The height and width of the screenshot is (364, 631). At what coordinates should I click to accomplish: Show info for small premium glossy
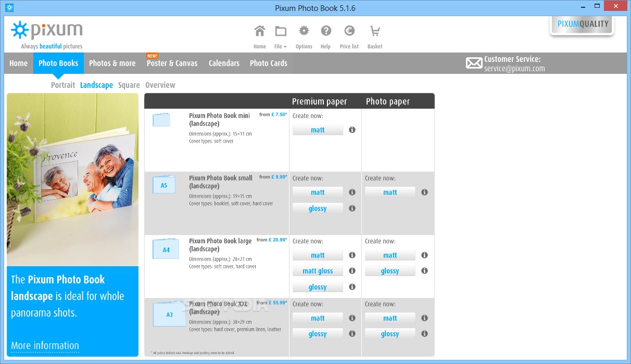(352, 209)
